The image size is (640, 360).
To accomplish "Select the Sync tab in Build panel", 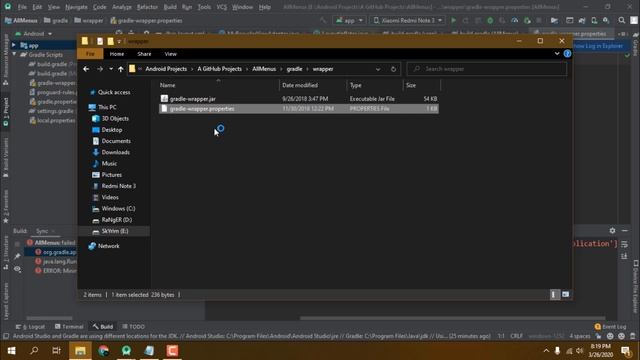I will point(42,231).
